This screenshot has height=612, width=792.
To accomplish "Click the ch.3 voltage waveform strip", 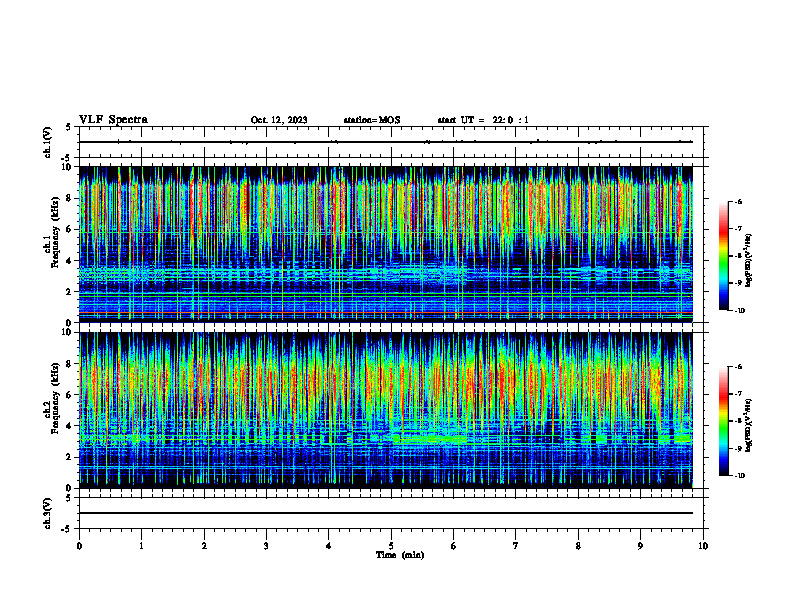I will [x=391, y=513].
